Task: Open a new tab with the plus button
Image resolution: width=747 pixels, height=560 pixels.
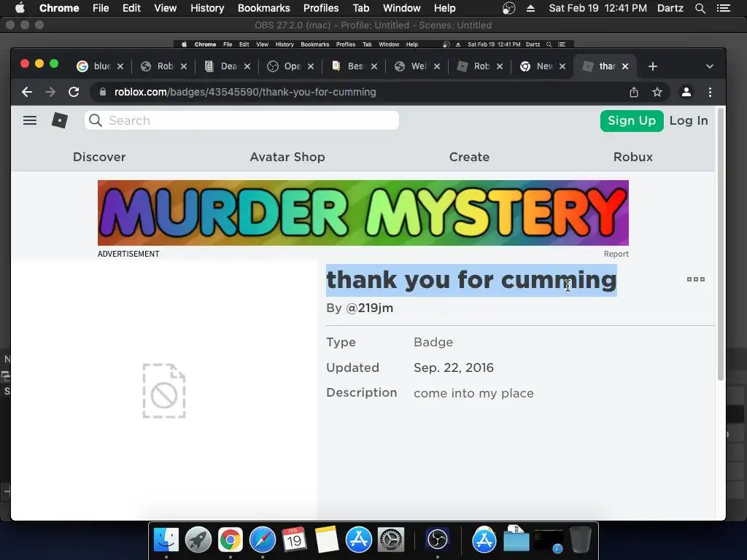Action: coord(653,66)
